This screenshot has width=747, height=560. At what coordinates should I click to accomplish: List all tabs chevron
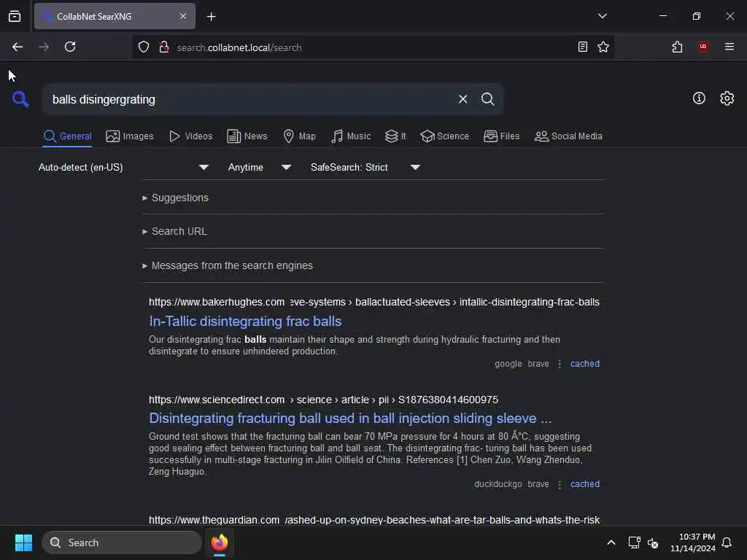[602, 16]
